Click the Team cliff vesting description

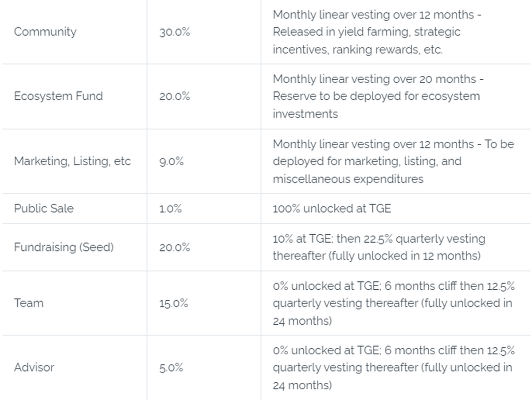coord(393,303)
